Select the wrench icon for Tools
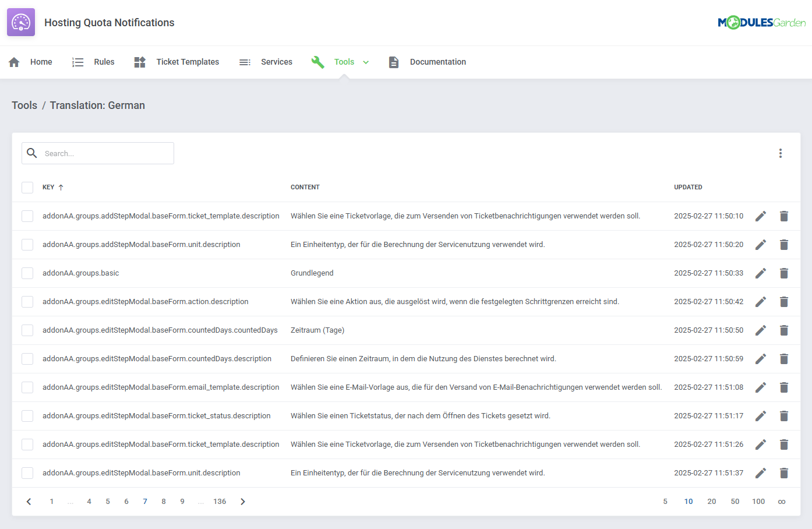 point(317,62)
